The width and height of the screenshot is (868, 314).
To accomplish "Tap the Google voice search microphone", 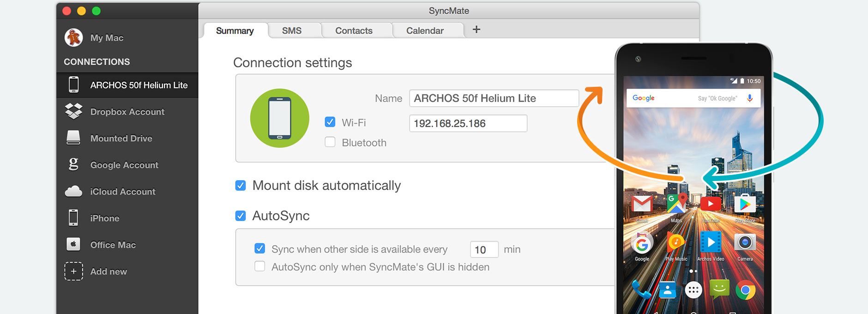I will point(750,98).
